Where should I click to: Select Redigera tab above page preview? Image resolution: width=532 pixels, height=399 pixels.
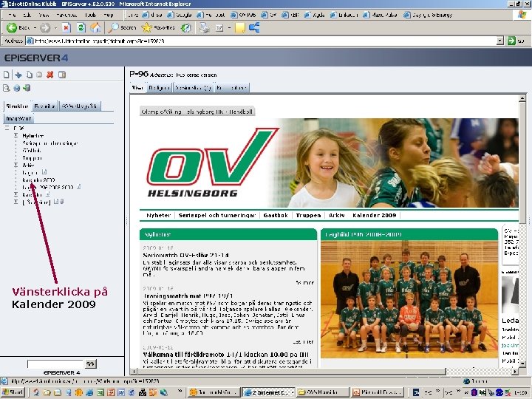click(x=159, y=87)
